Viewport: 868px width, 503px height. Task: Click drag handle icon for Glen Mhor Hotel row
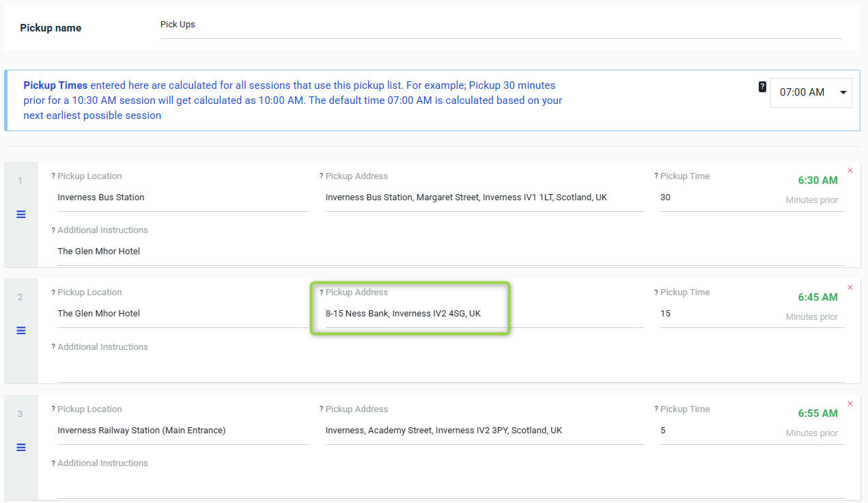point(21,331)
